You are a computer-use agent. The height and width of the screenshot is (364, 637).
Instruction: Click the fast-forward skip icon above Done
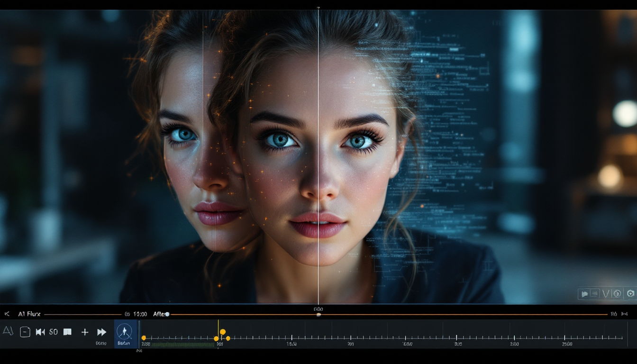[x=101, y=332]
